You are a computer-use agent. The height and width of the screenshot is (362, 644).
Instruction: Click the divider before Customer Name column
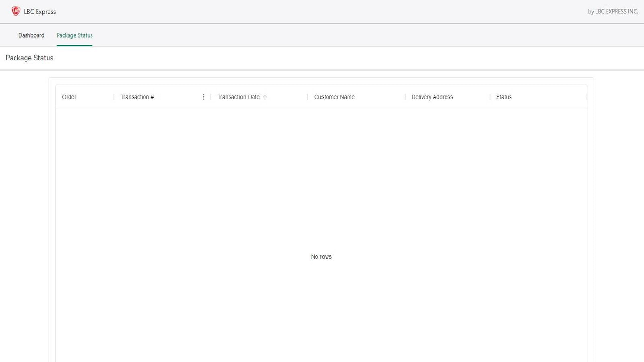pos(307,97)
